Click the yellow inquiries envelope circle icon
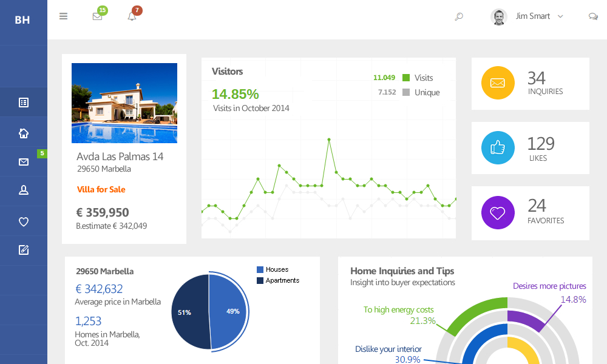 (498, 83)
